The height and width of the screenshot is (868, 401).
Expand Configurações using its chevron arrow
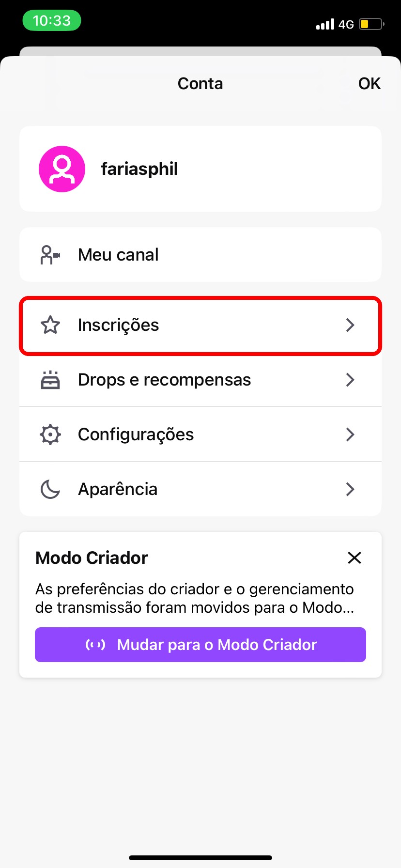[350, 434]
